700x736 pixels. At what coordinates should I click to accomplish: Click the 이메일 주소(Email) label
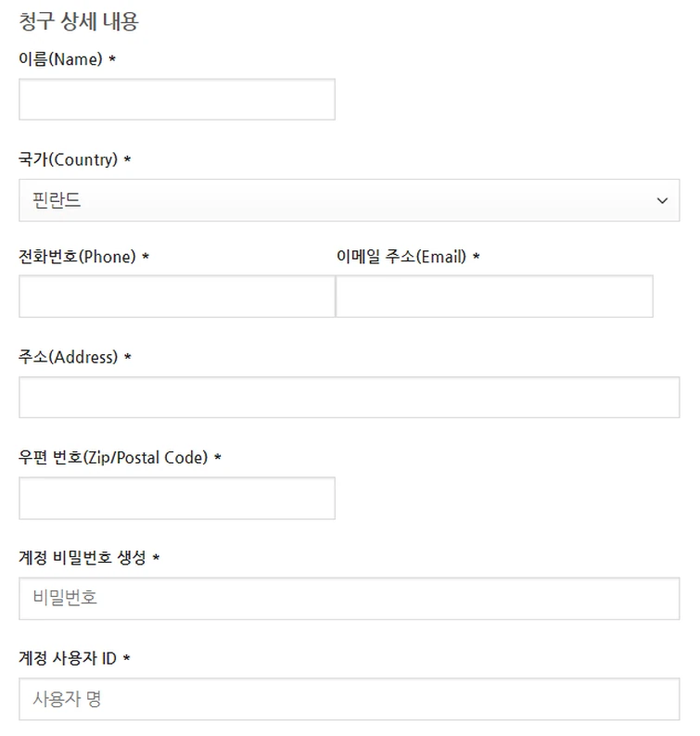(x=401, y=257)
